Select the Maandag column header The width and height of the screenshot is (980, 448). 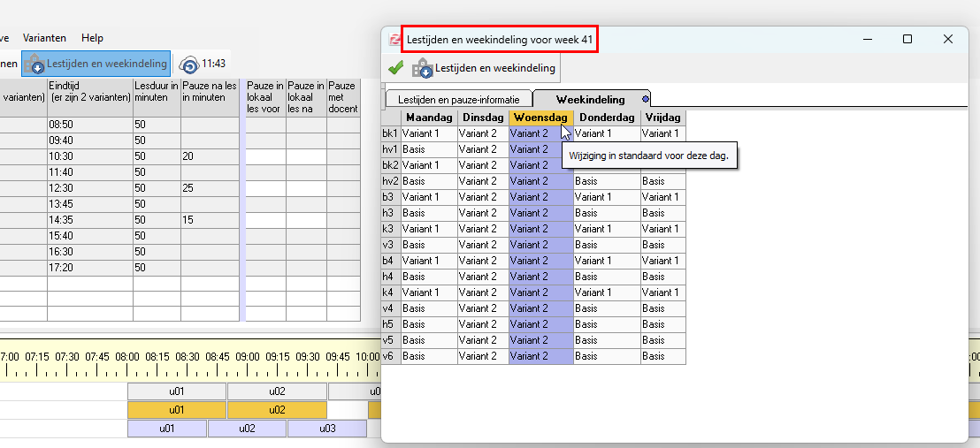[429, 118]
